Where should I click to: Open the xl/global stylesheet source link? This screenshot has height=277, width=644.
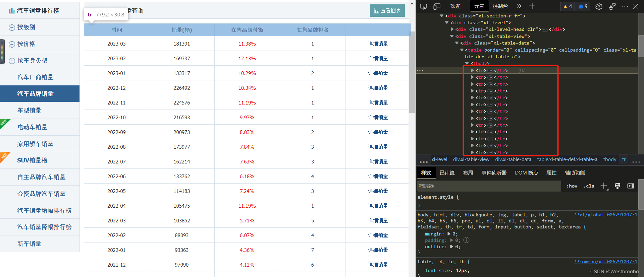click(x=605, y=215)
